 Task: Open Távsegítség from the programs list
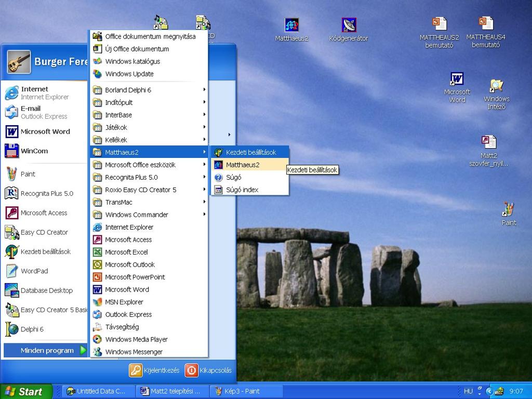[x=149, y=327]
